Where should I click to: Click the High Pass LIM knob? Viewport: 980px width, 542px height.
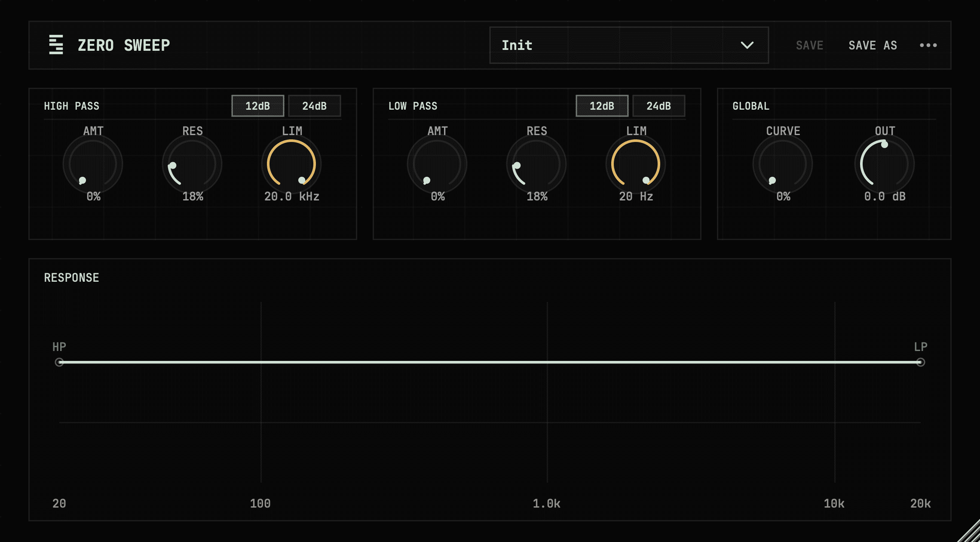291,164
